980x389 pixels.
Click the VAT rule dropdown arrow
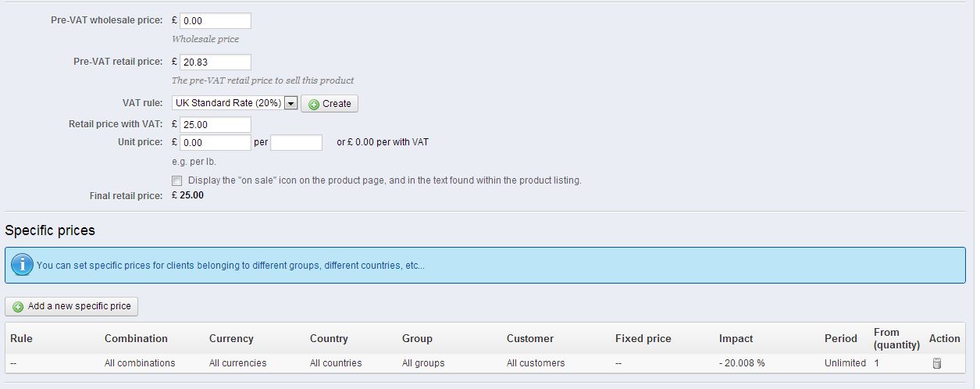tap(291, 103)
